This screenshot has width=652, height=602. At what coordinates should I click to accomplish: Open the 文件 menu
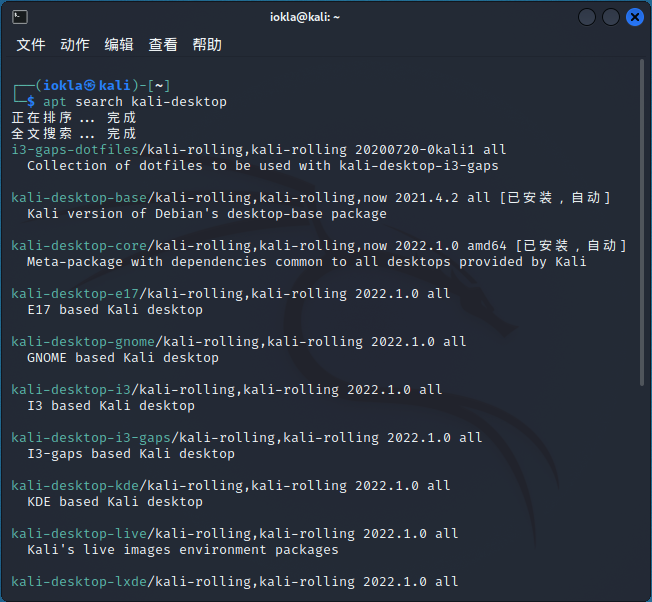coord(31,44)
